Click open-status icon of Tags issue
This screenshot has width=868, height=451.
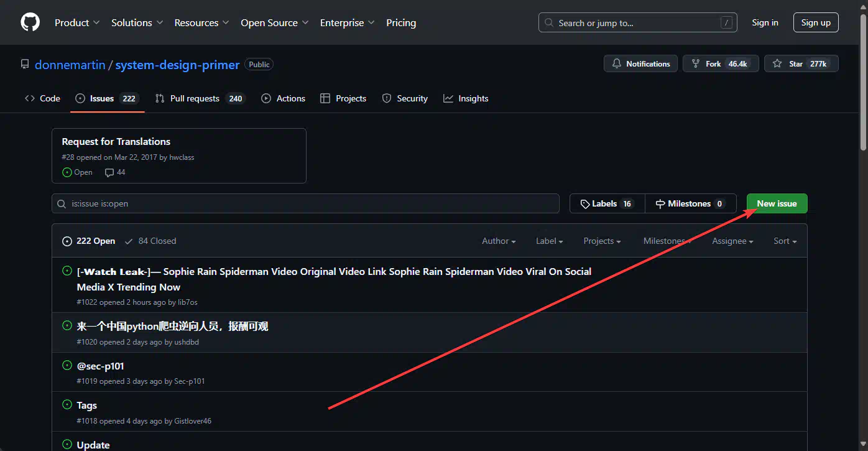tap(67, 404)
